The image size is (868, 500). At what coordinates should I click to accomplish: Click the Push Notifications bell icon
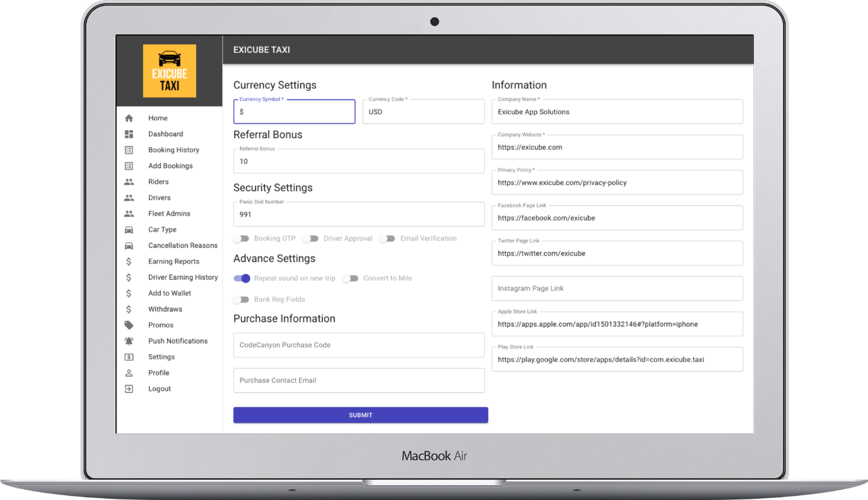coord(129,341)
